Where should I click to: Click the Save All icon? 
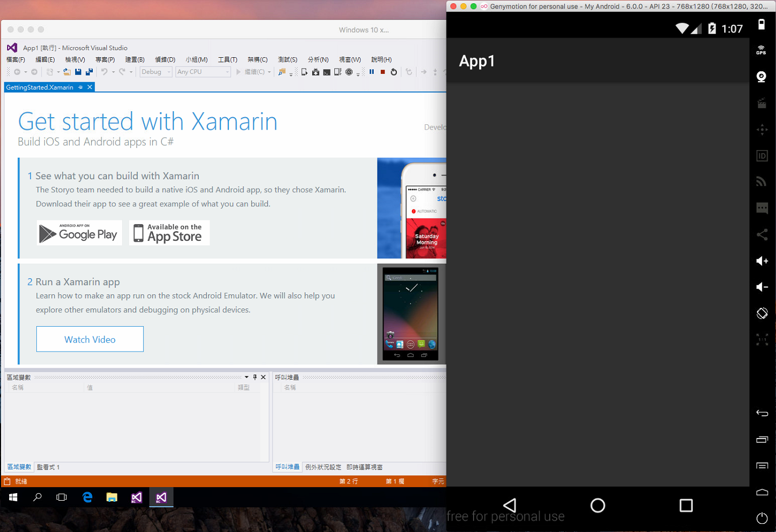click(89, 72)
